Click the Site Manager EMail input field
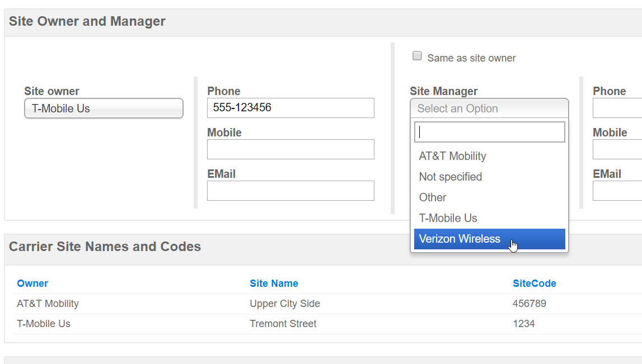The width and height of the screenshot is (642, 364). tap(617, 191)
